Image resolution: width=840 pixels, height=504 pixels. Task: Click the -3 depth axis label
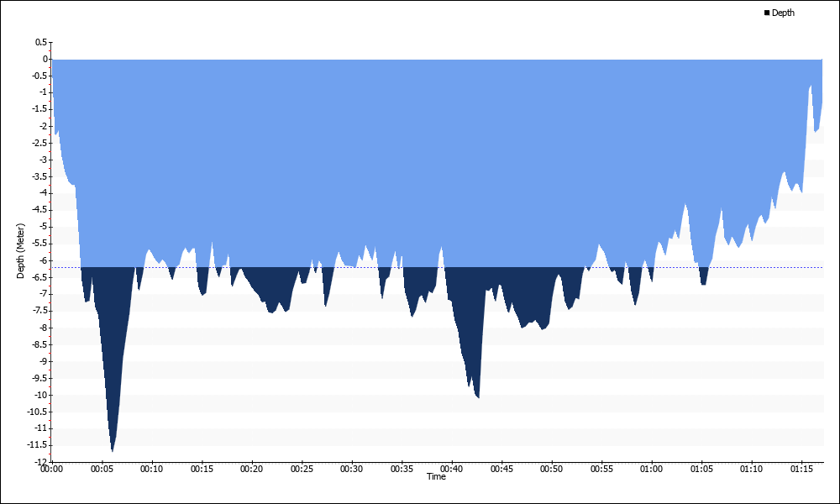point(44,160)
